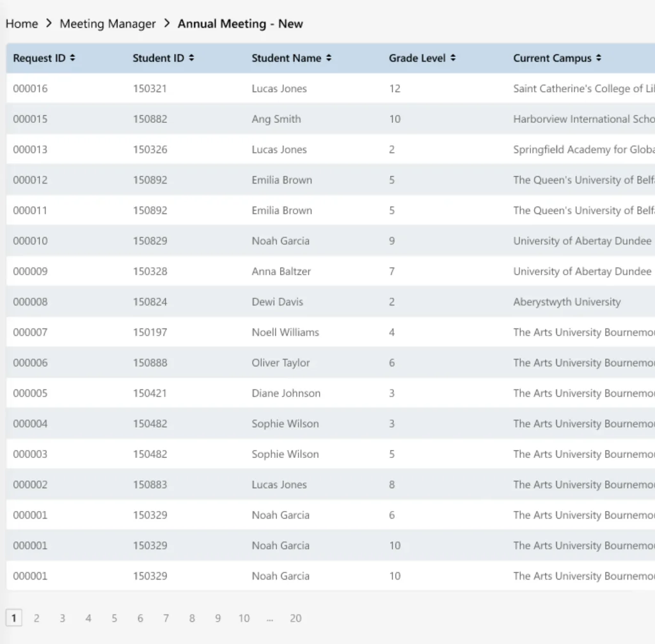Select page 1 in pagination

coord(14,618)
